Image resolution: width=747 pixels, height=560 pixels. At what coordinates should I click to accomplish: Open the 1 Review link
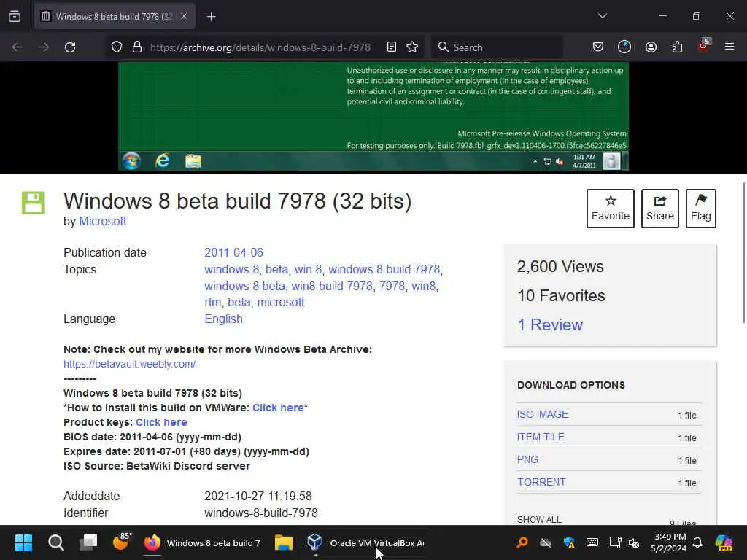point(550,324)
